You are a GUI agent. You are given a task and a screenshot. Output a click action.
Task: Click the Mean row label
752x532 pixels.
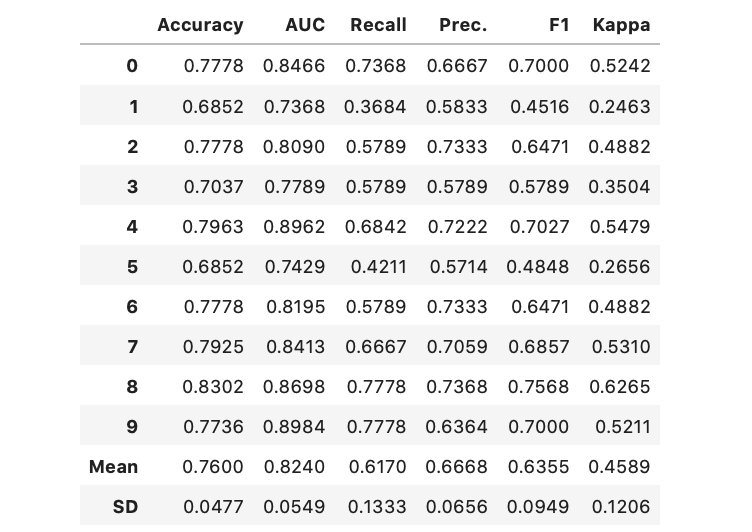click(113, 467)
